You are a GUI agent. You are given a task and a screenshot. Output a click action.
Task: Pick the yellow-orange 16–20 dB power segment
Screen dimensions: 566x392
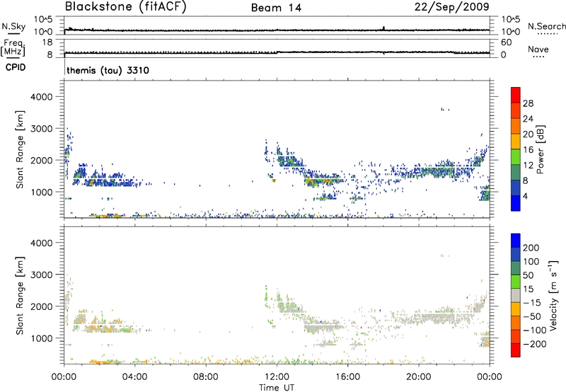coord(516,141)
